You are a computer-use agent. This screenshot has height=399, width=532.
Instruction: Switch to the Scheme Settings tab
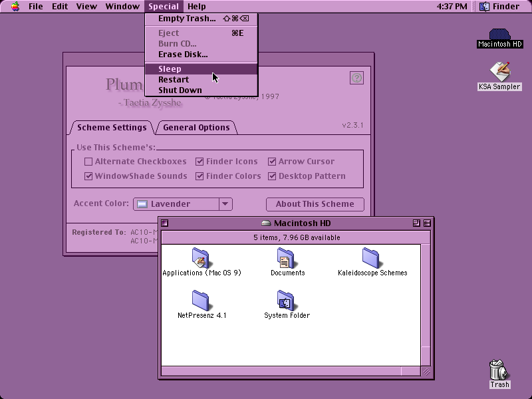point(112,128)
